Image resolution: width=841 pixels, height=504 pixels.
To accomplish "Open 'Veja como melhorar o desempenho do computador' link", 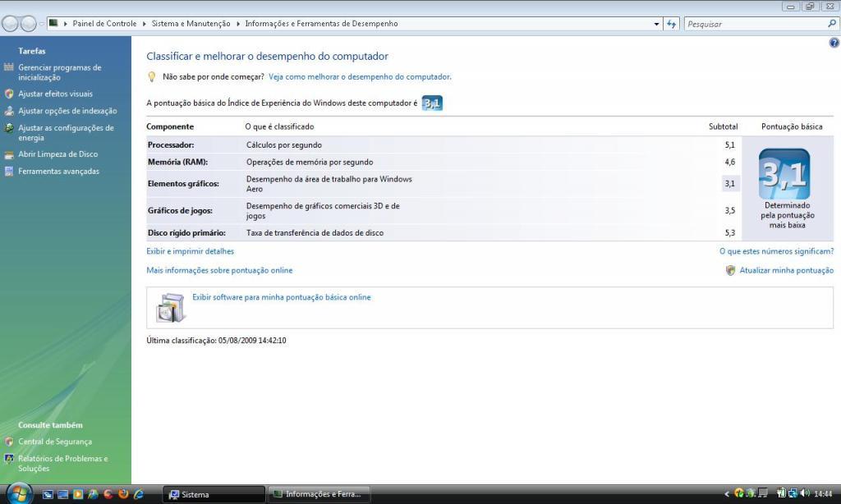I will coord(360,76).
